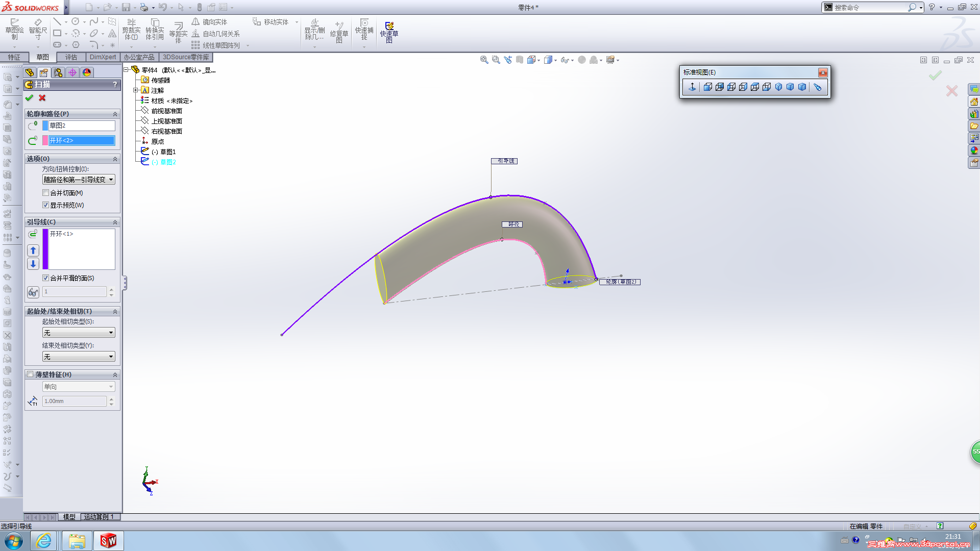Open the ConfigurationManager tab icon
Screen dimensions: 980x551
click(58, 72)
